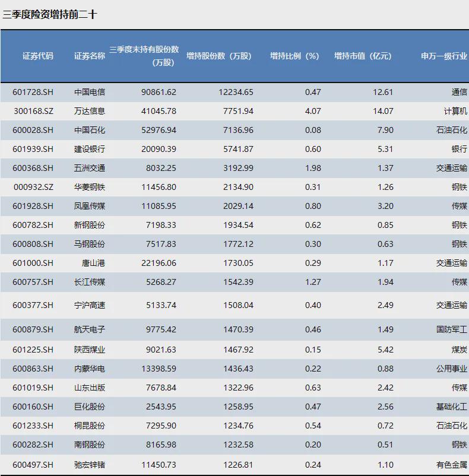The image size is (469, 476).
Task: Select the title 三季度险资增持前二十
Action: click(49, 14)
